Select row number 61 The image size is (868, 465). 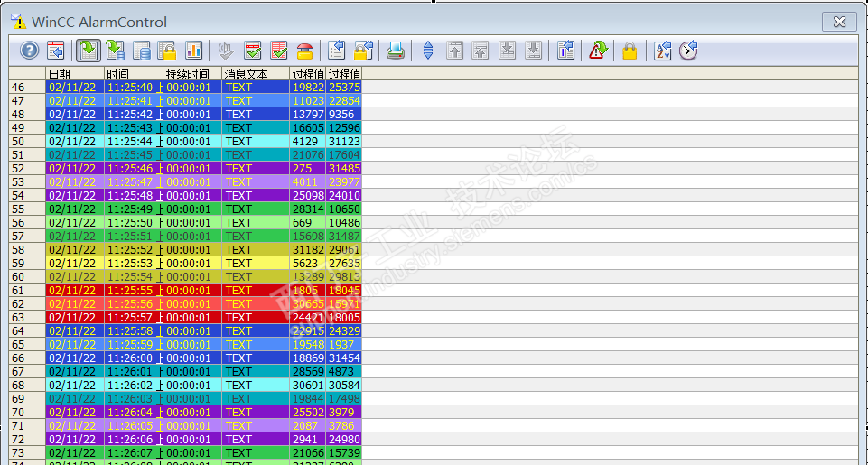pyautogui.click(x=27, y=290)
